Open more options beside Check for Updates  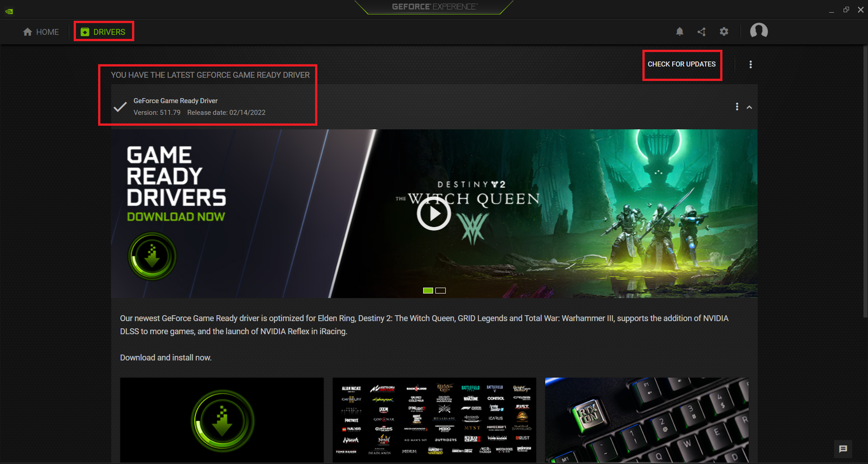tap(750, 65)
